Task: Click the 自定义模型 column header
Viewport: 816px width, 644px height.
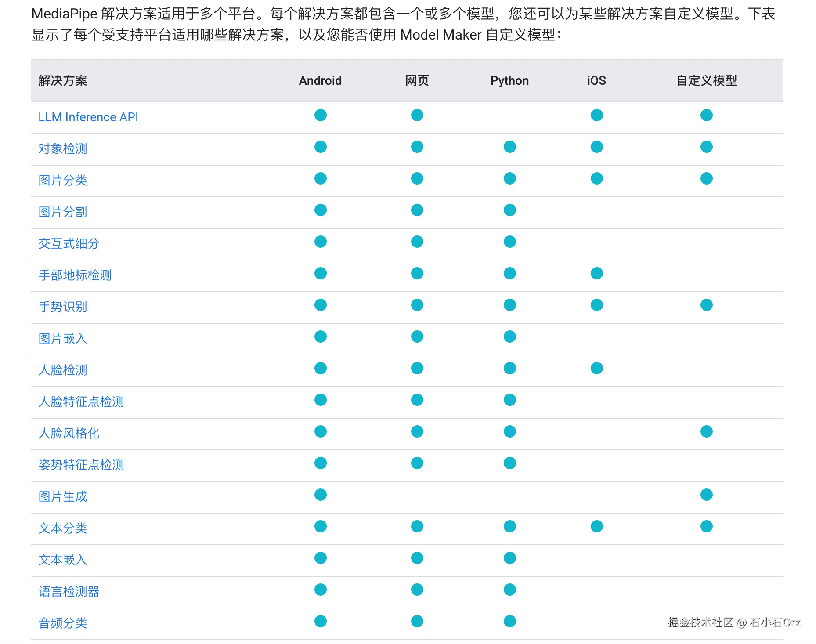Action: 707,81
